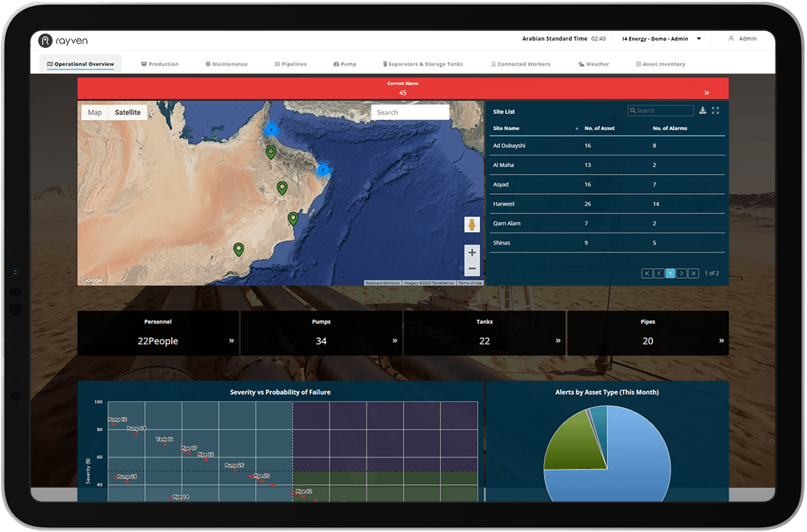This screenshot has width=807, height=532.
Task: Select the Qarn Alam site row
Action: click(x=607, y=223)
